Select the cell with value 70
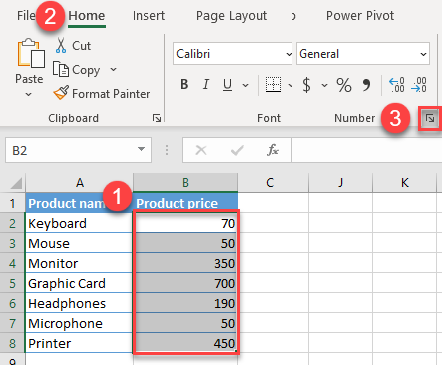 point(186,223)
